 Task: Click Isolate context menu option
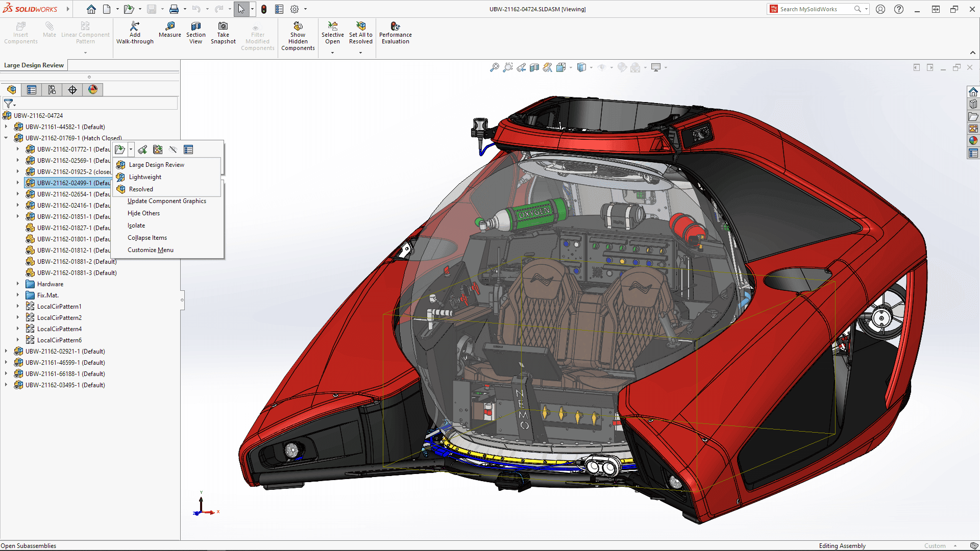(135, 226)
